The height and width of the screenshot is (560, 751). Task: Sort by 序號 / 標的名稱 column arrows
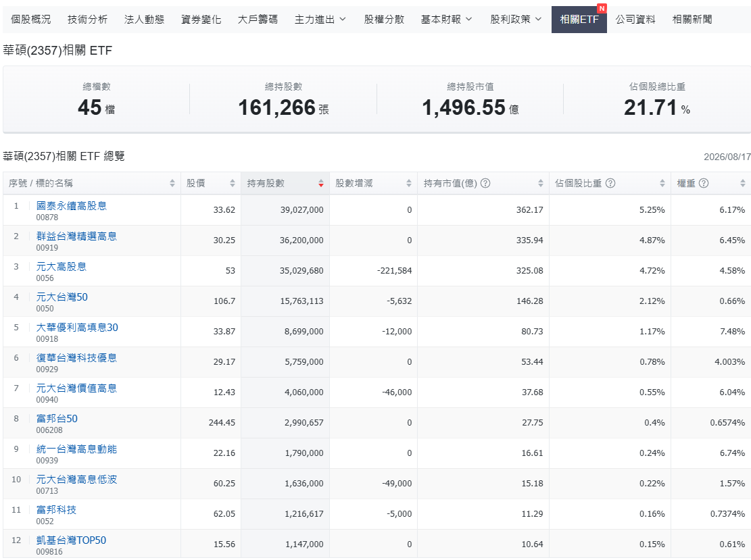[172, 183]
